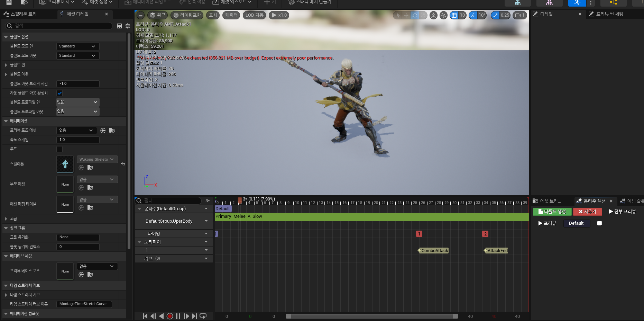
Task: Collapse the 애니메이션 category
Action: pyautogui.click(x=6, y=121)
